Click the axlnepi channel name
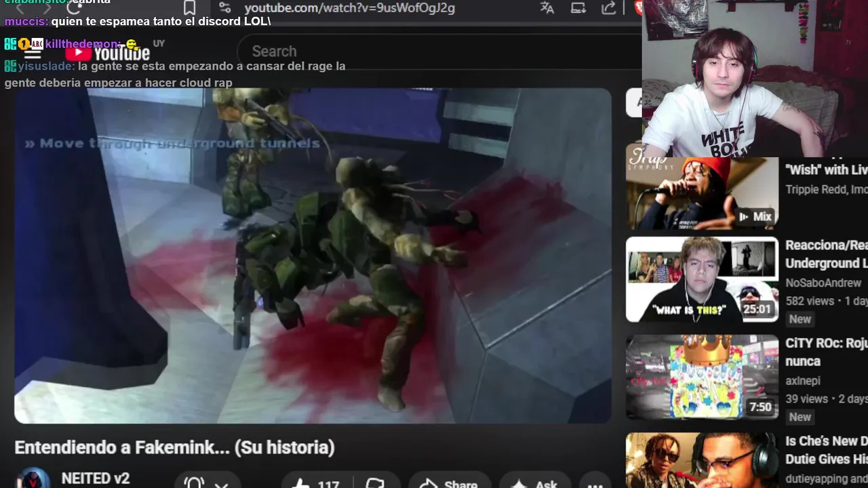 pyautogui.click(x=803, y=381)
